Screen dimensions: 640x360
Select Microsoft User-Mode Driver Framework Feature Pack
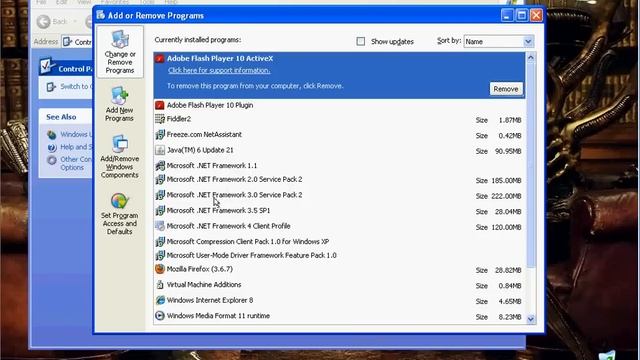tap(340, 255)
